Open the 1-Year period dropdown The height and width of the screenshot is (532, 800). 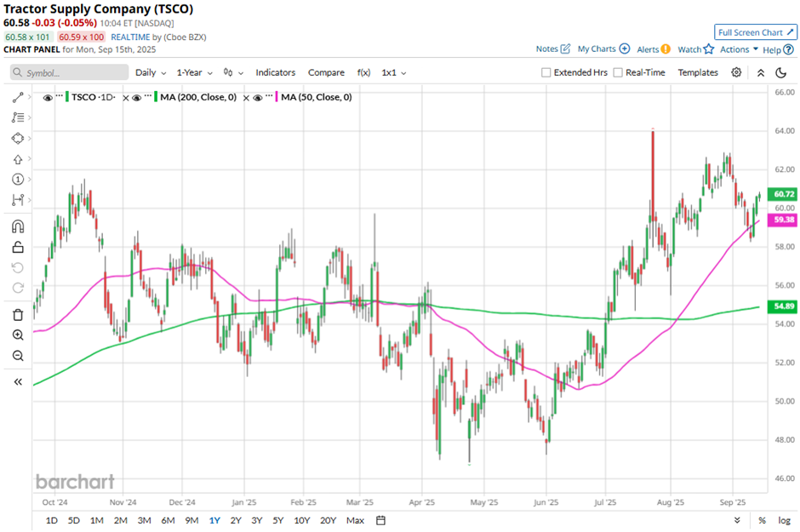(x=194, y=72)
